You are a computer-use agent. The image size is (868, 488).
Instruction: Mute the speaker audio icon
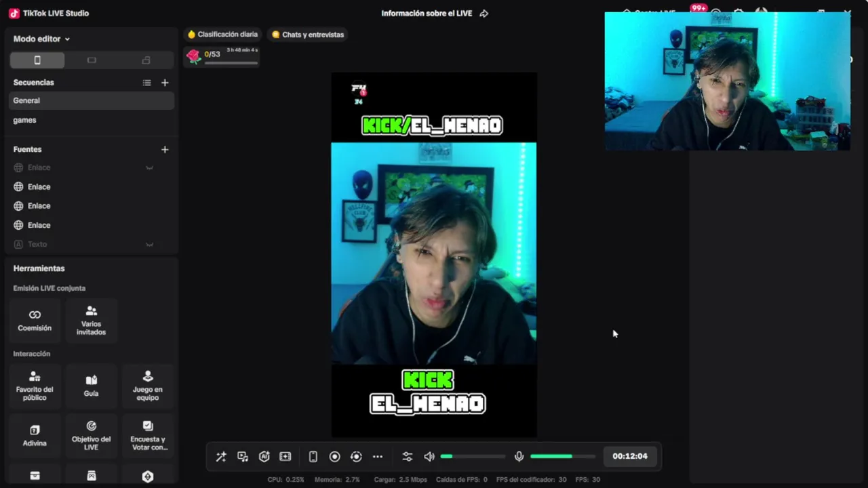pyautogui.click(x=429, y=457)
